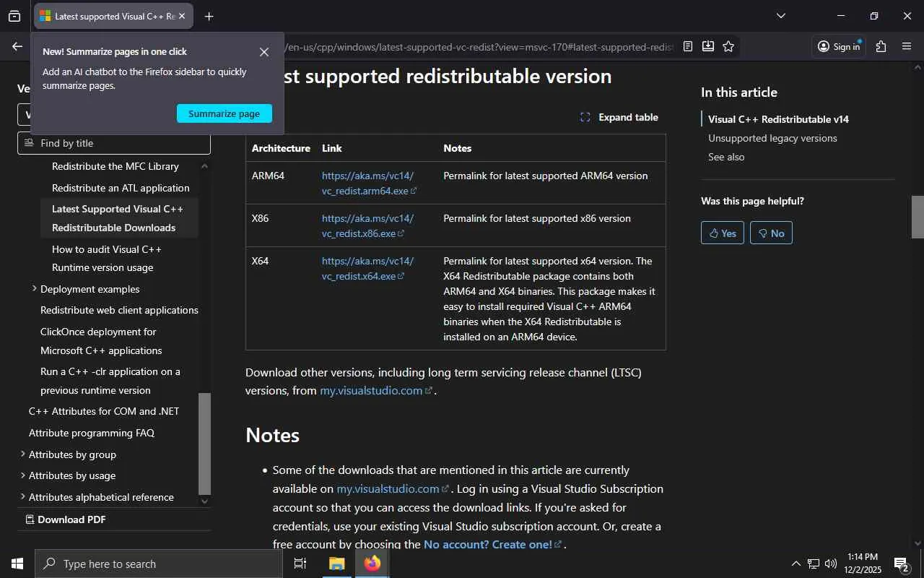Click the Architecture column header

click(281, 148)
